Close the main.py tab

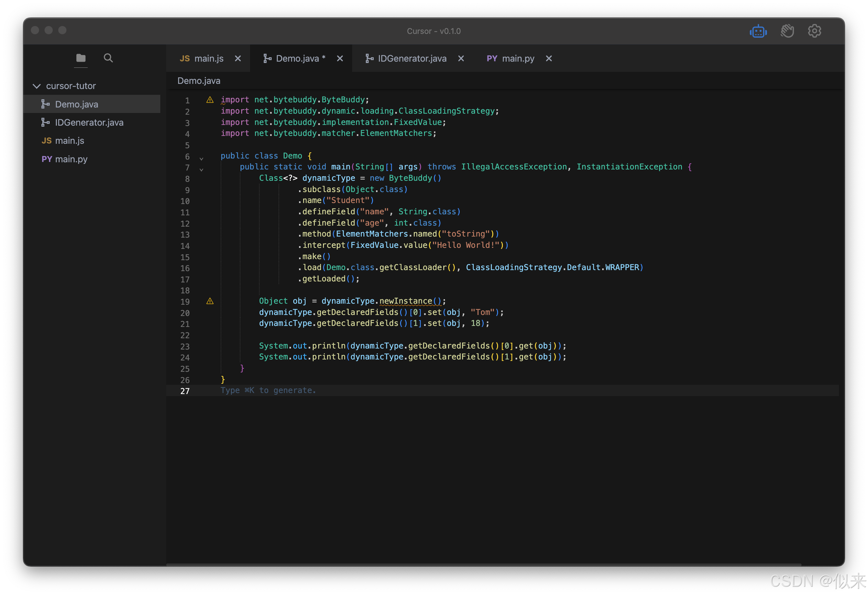pos(548,59)
